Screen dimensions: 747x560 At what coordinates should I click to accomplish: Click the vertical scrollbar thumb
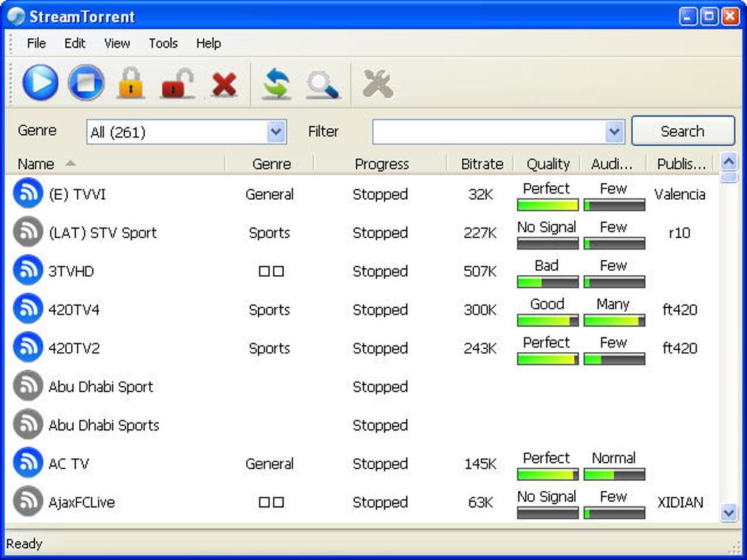click(x=729, y=178)
